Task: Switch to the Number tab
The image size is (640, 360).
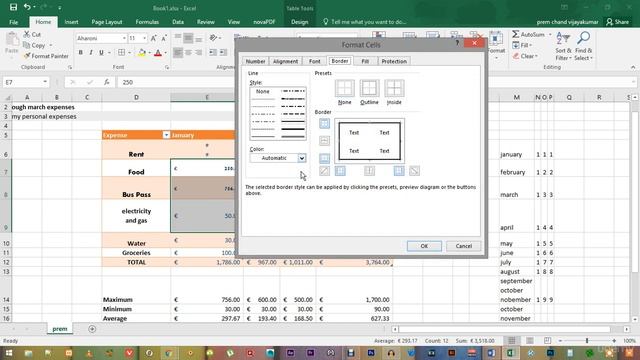Action: pos(256,61)
